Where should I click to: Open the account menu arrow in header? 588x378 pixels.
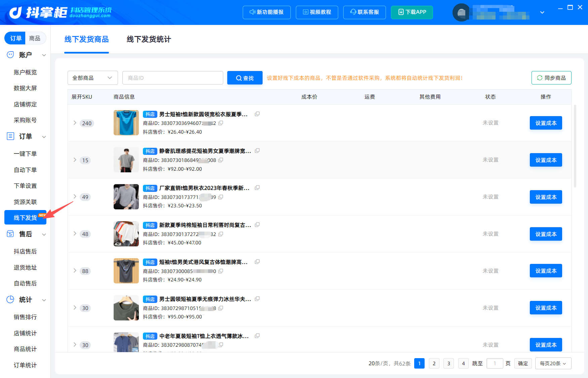point(542,12)
